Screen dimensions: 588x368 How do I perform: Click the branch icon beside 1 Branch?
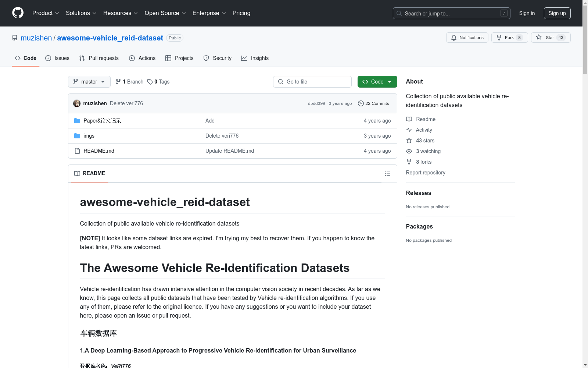pos(118,82)
